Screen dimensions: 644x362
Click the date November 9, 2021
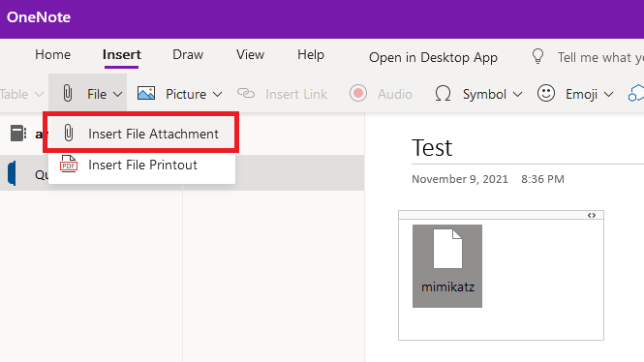pyautogui.click(x=460, y=179)
